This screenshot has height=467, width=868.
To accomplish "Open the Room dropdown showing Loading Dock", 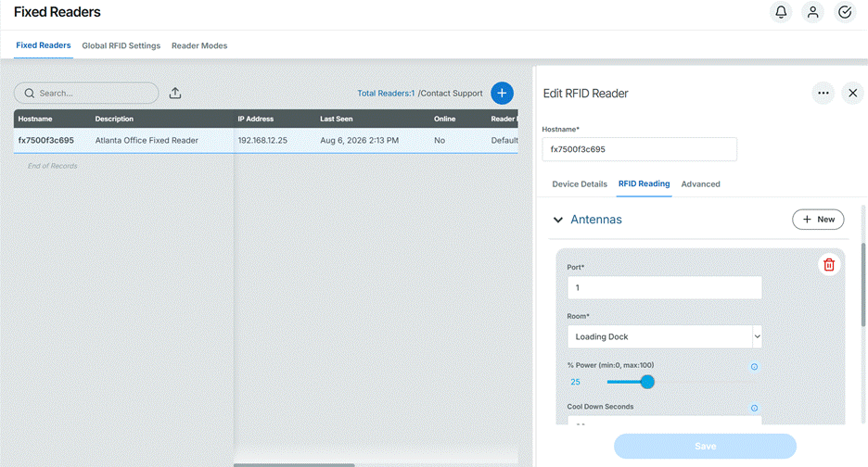I will coord(664,336).
